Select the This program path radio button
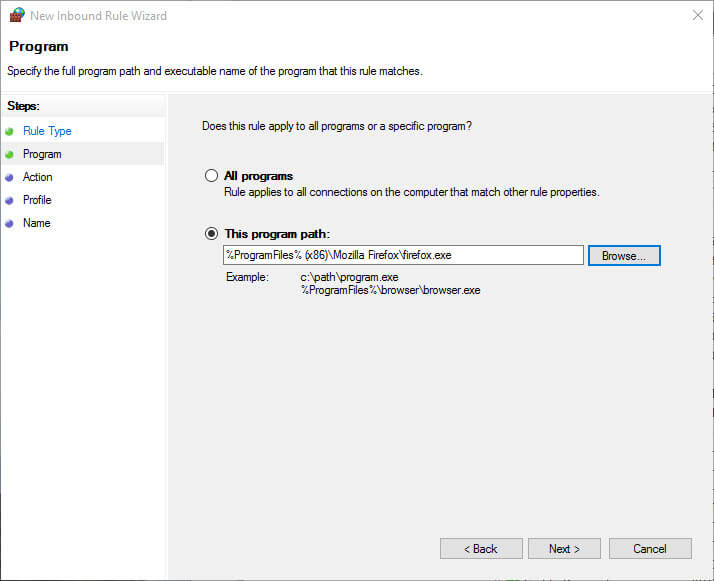This screenshot has height=581, width=714. 211,234
